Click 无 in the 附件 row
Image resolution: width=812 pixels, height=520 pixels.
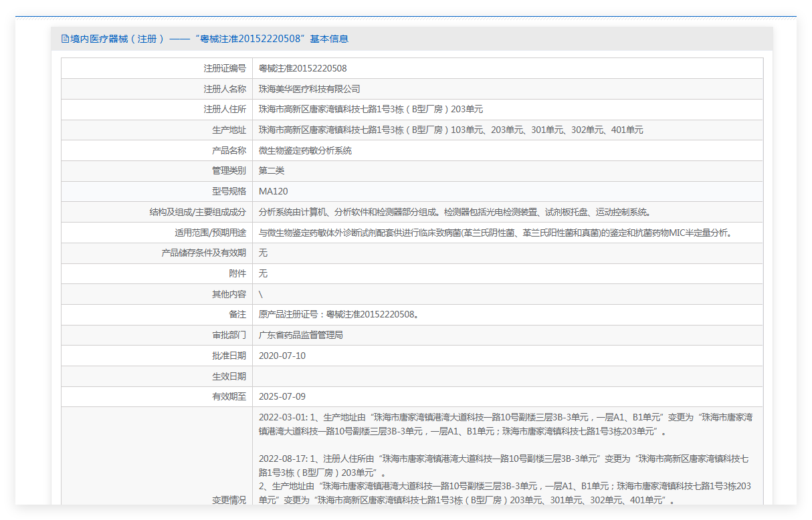click(263, 273)
